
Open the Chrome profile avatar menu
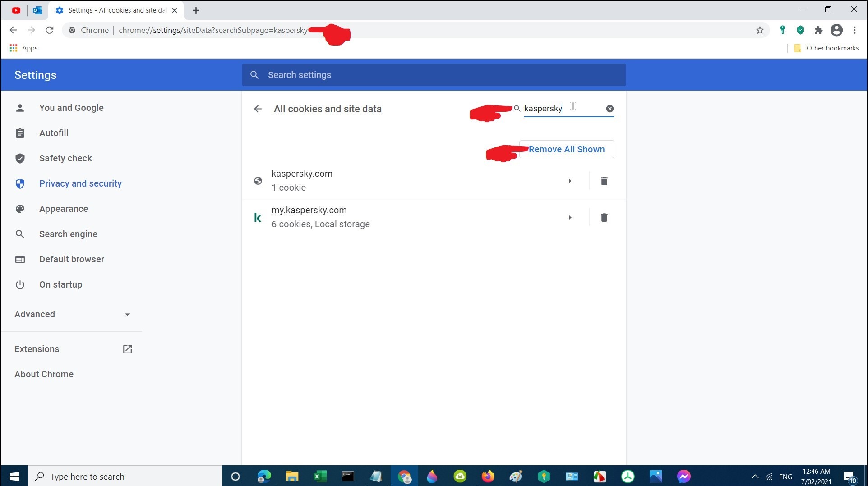click(x=836, y=30)
